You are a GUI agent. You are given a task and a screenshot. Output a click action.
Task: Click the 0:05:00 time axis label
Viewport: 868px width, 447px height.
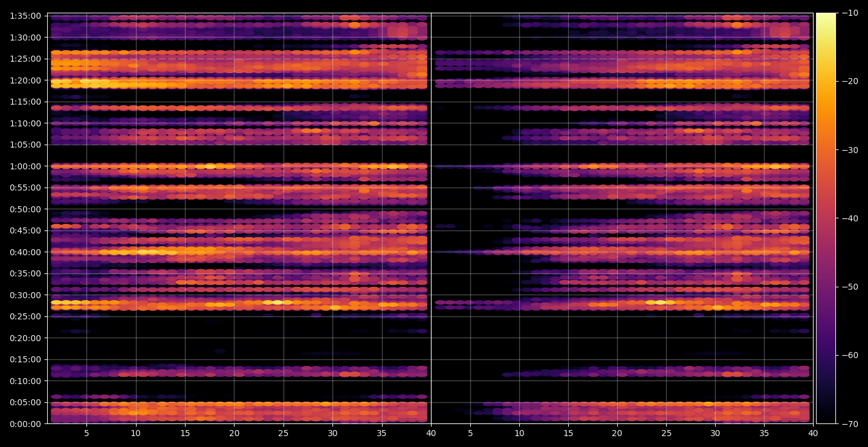coord(25,402)
